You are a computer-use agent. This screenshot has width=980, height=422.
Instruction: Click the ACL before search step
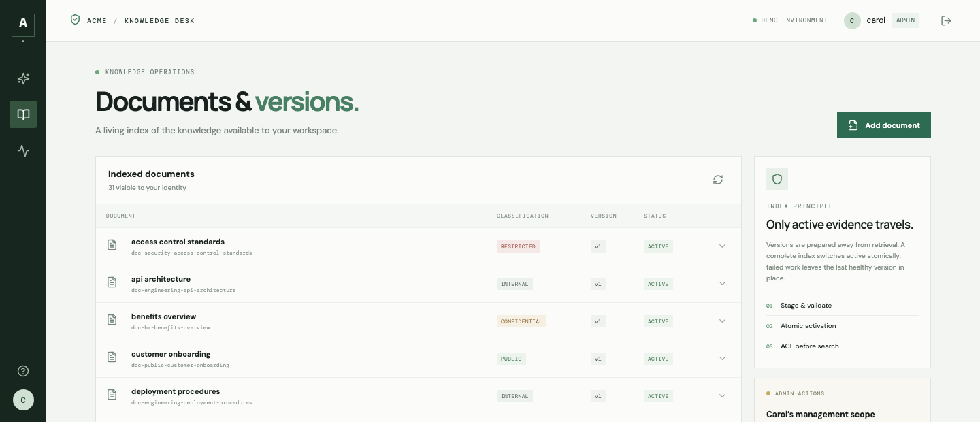809,346
